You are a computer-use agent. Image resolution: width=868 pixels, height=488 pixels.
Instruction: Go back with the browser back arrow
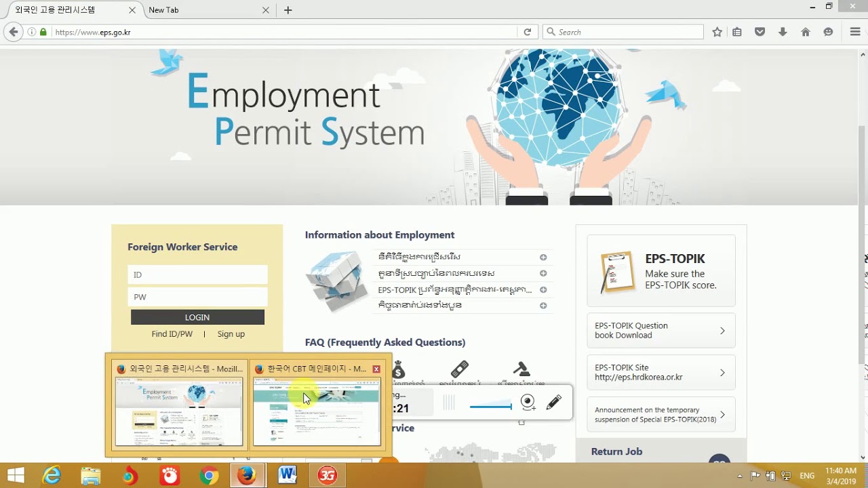tap(13, 32)
